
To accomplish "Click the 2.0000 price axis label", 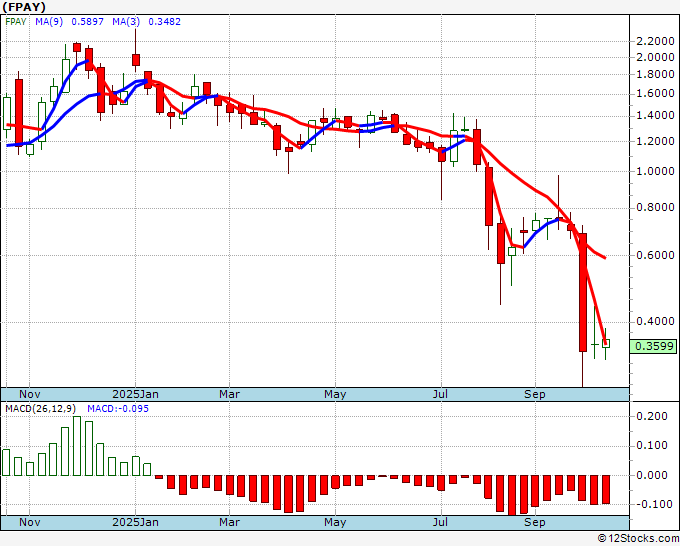I will 655,57.
